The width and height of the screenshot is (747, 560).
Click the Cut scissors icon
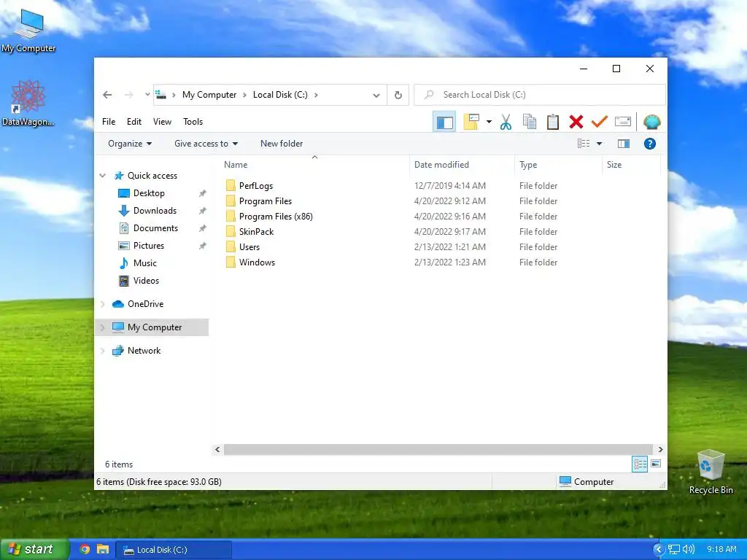pyautogui.click(x=506, y=122)
